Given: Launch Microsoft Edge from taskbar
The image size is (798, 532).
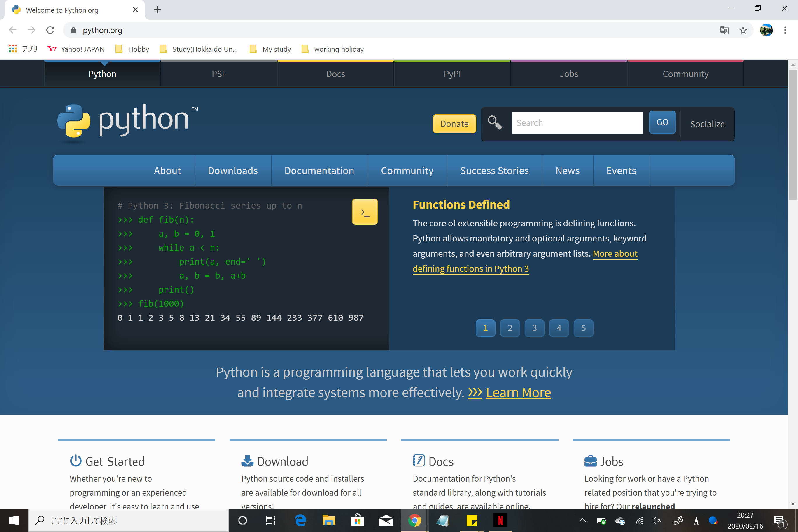Looking at the screenshot, I should tap(300, 520).
